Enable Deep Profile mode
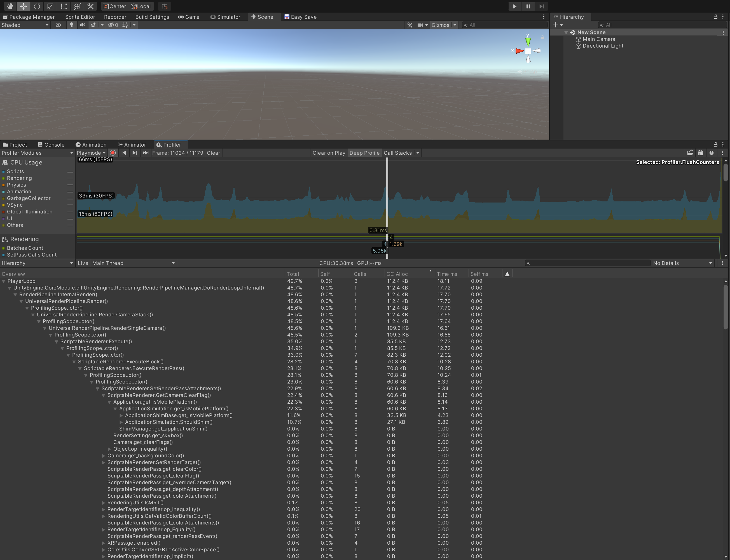 (x=364, y=153)
